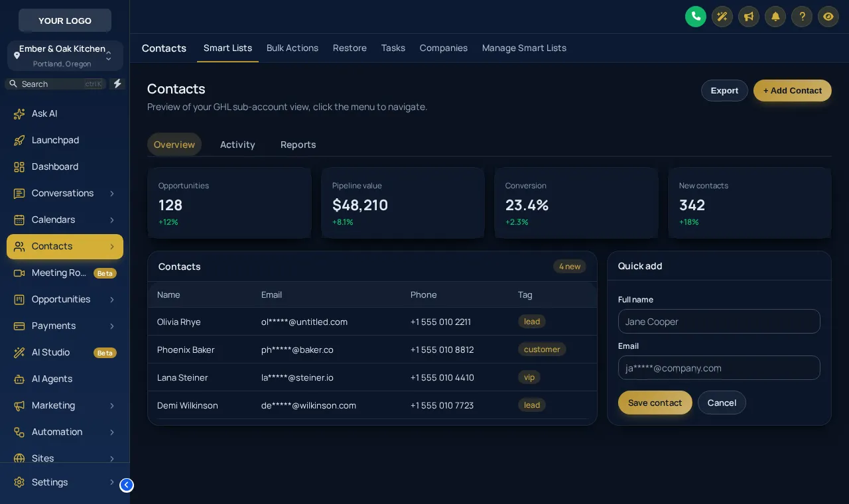Open Meeting Rooms beta in sidebar
This screenshot has height=504, width=849.
65,273
